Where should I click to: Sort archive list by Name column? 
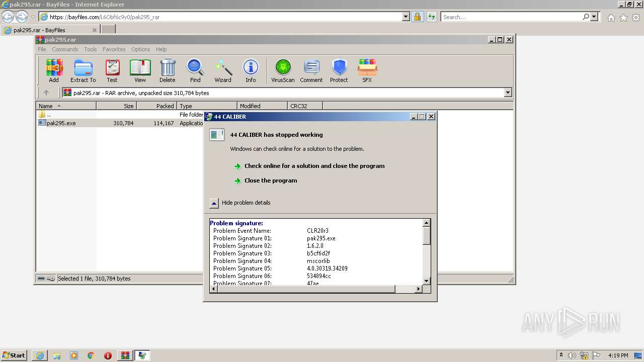pos(66,106)
